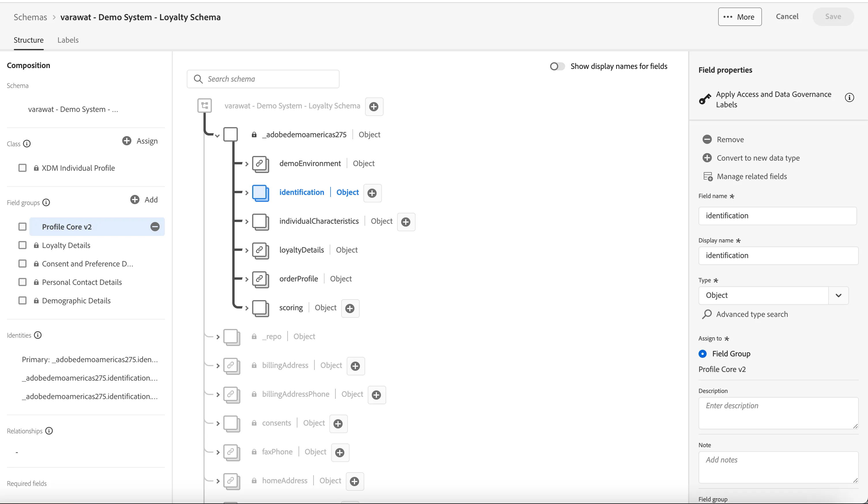Switch to the Labels tab
This screenshot has height=504, width=868.
[68, 40]
